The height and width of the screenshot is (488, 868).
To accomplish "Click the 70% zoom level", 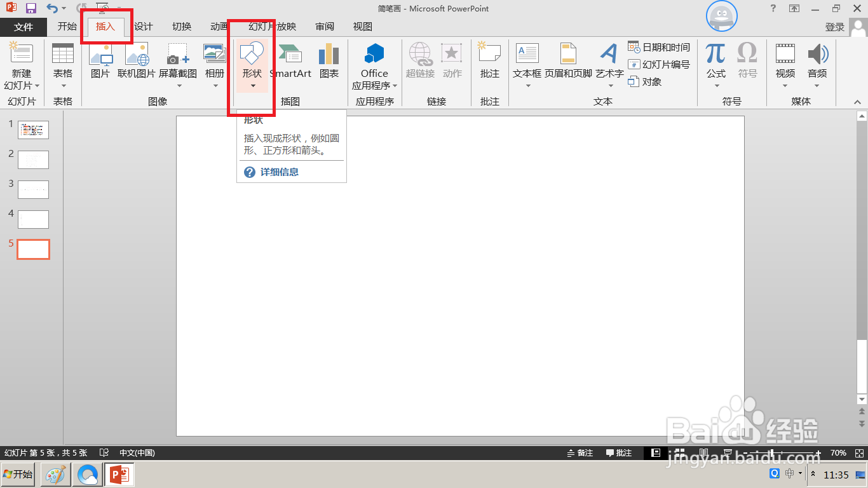I will [838, 453].
